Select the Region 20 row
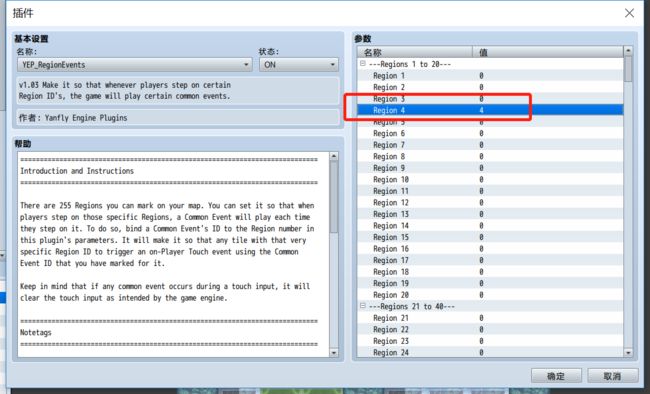Image resolution: width=650 pixels, height=394 pixels. [490, 295]
